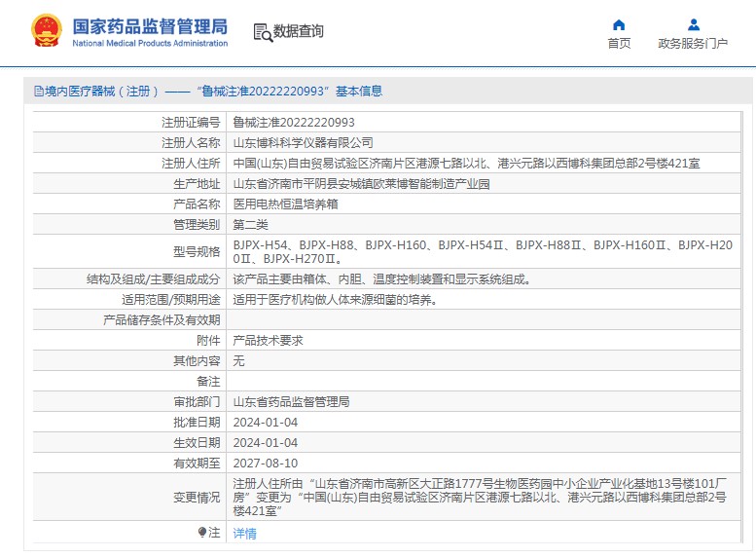The height and width of the screenshot is (557, 756).
Task: Click the 生产地址 value 山东省济南市平阴县
Action: click(361, 184)
